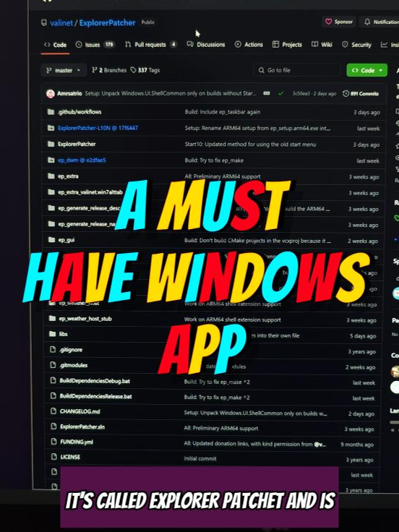Open the Discussions tab
Viewport: 399px width, 532px height.
coord(206,44)
